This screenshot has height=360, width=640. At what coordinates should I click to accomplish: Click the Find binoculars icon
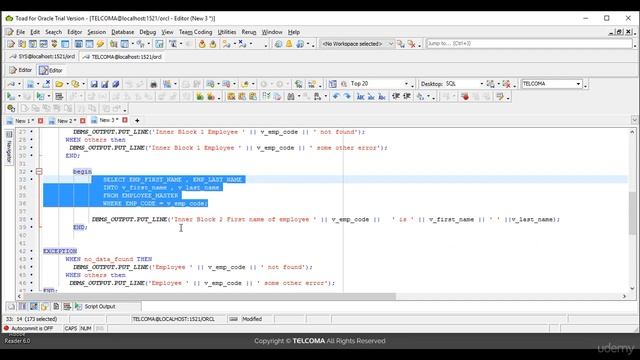click(x=291, y=96)
